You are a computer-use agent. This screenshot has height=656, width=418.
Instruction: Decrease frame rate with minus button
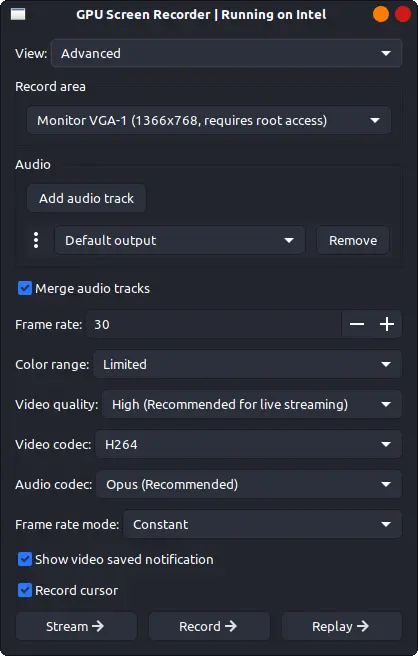pyautogui.click(x=357, y=324)
